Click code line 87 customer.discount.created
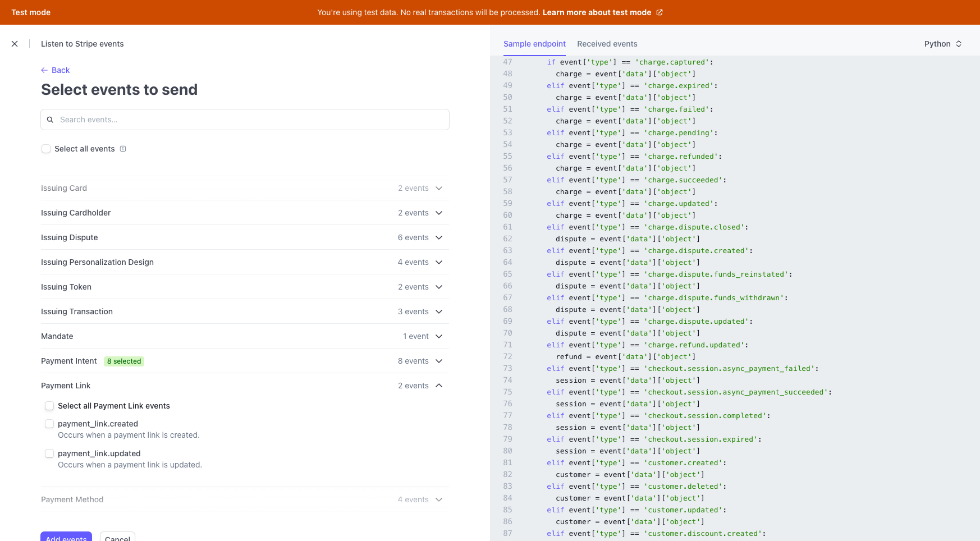Image resolution: width=980 pixels, height=541 pixels. coord(656,534)
